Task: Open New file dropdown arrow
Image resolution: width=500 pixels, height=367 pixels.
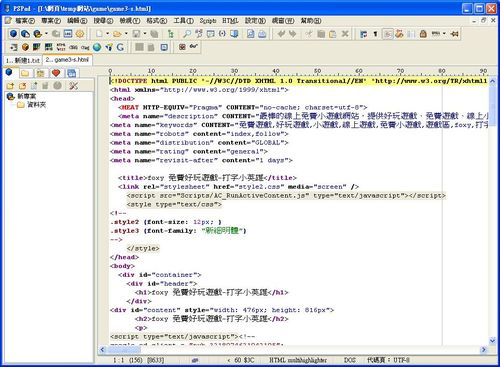Action: tap(107, 34)
